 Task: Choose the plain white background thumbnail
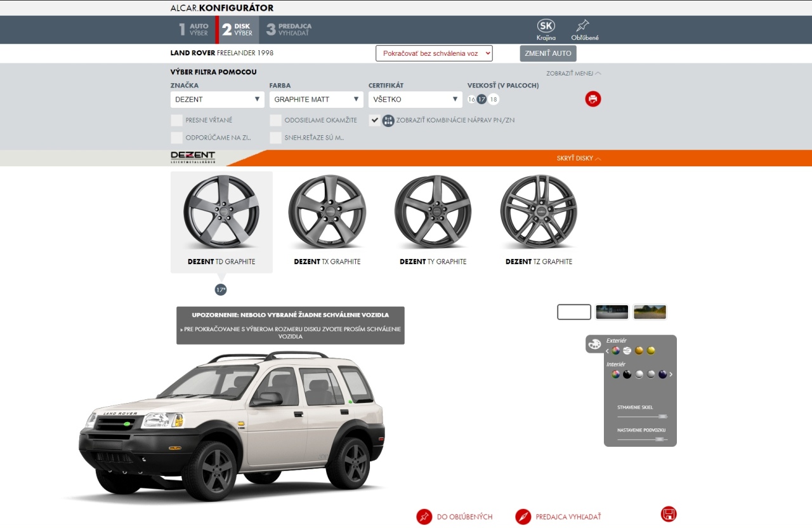[x=574, y=312]
